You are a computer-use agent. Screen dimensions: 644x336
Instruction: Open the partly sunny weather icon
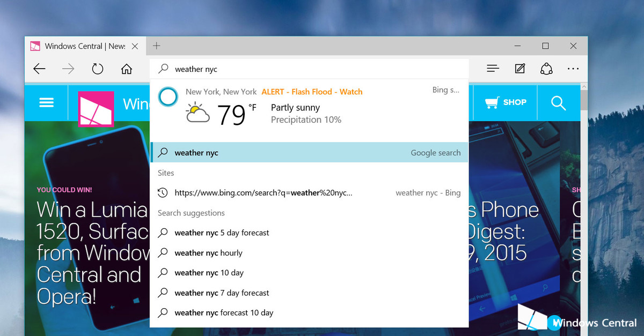coord(197,114)
